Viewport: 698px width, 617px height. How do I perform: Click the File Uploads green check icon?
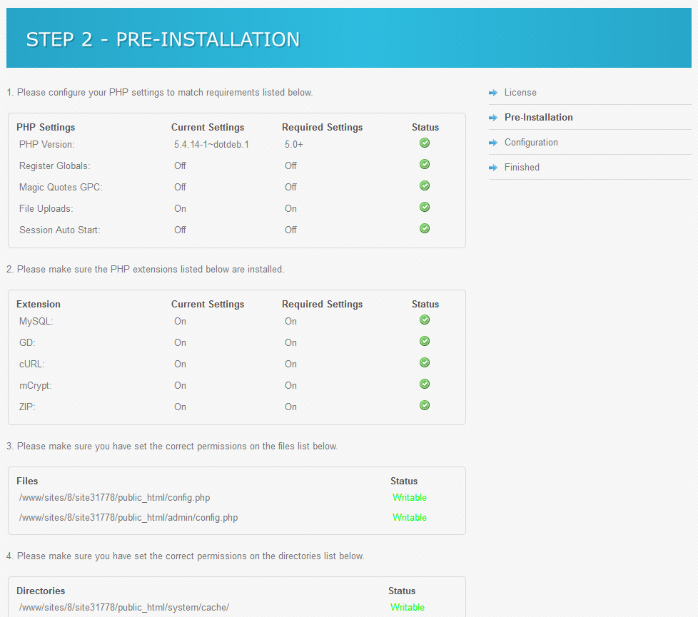(x=425, y=207)
